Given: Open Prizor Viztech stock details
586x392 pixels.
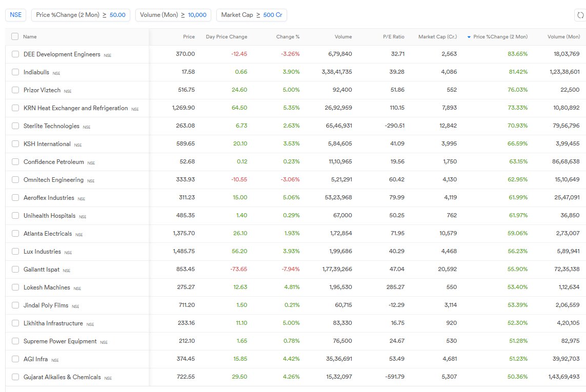Looking at the screenshot, I should pos(42,90).
